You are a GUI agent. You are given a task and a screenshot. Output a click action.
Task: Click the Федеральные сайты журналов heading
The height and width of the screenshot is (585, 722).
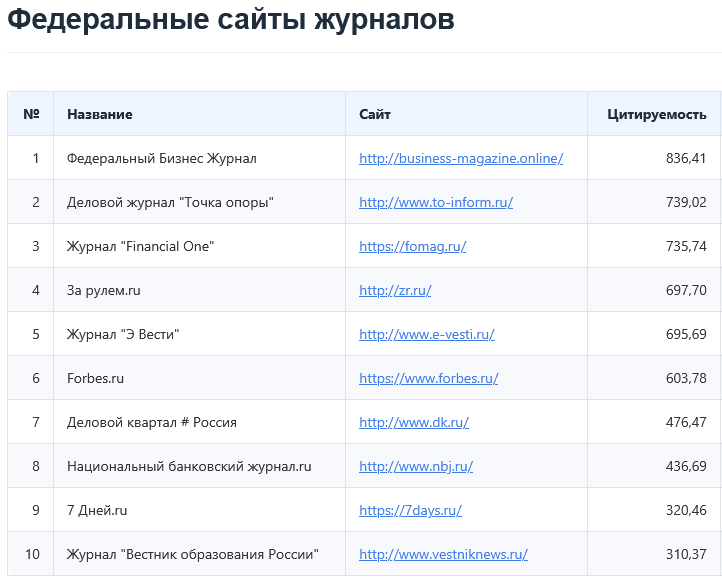tap(231, 20)
